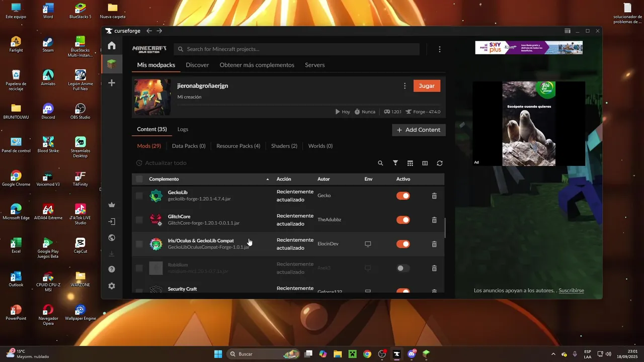
Task: Select the Minecraft game icon in sidebar
Action: (112, 64)
